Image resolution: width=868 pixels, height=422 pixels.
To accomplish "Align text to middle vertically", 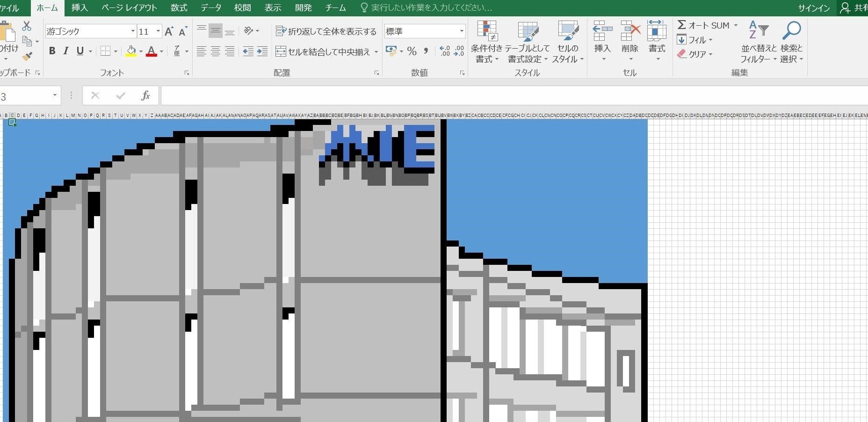I will (216, 31).
